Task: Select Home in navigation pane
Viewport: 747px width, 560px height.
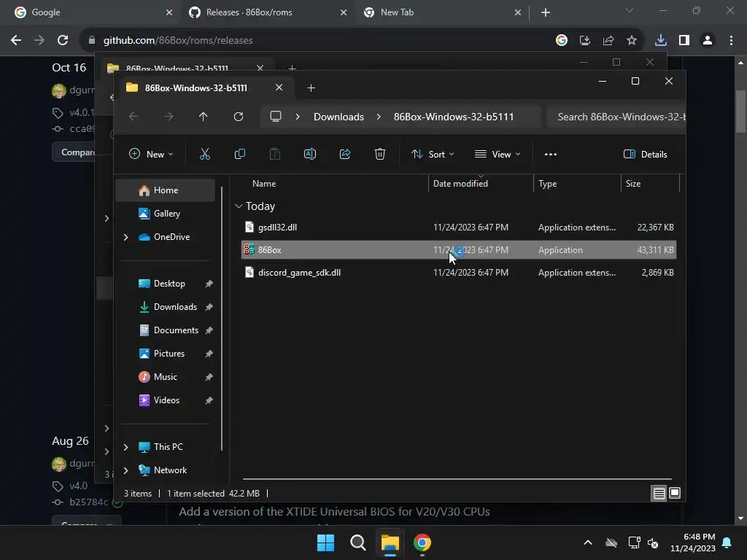Action: tap(166, 190)
